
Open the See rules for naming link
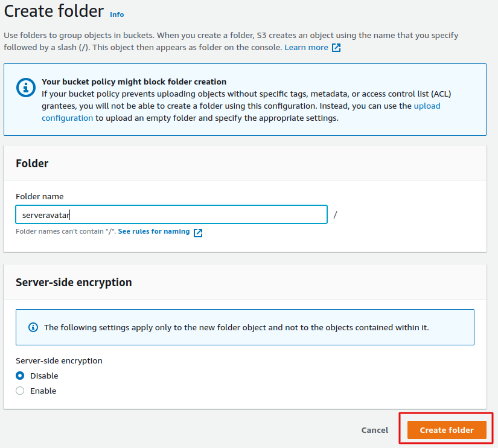[x=153, y=232]
